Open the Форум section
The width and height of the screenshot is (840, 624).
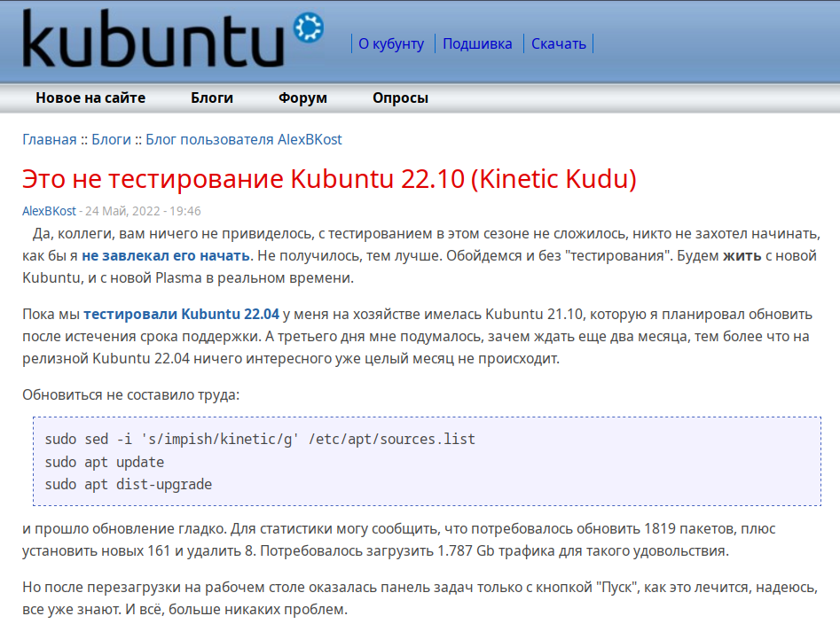coord(303,98)
